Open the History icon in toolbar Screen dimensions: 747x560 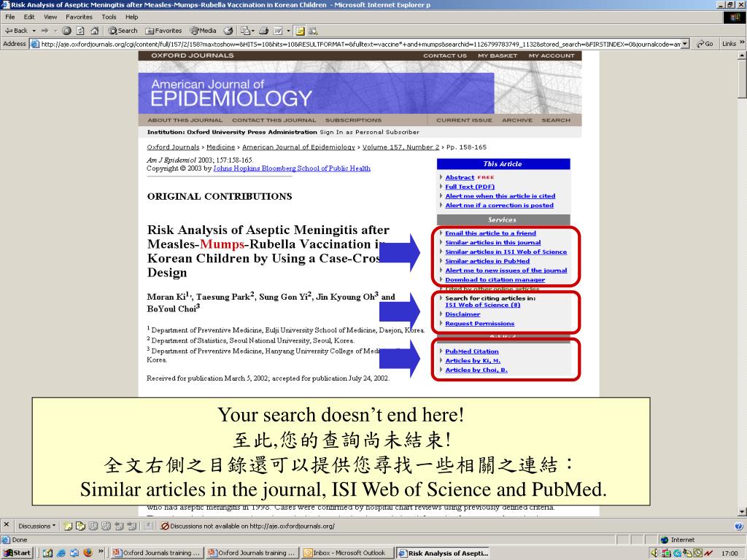click(228, 31)
